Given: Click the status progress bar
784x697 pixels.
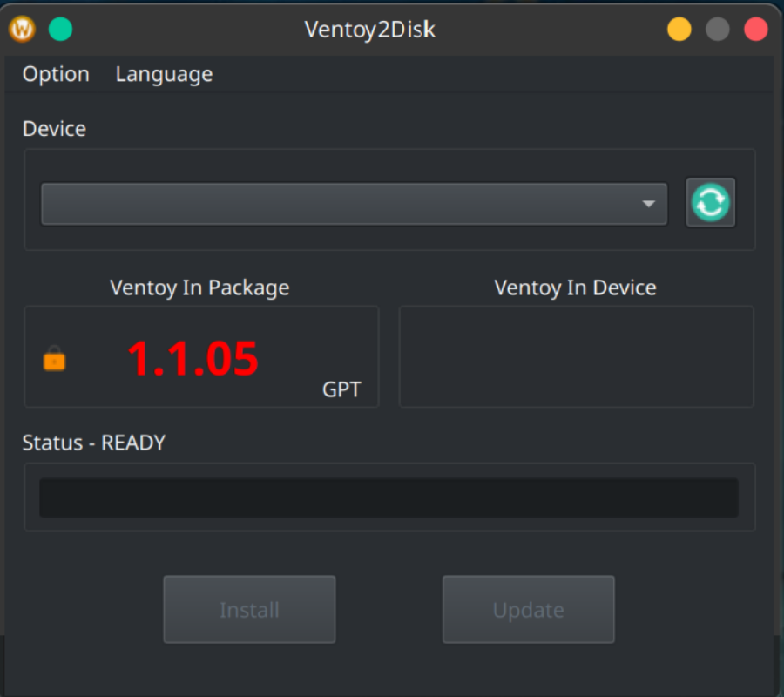Looking at the screenshot, I should [x=388, y=497].
